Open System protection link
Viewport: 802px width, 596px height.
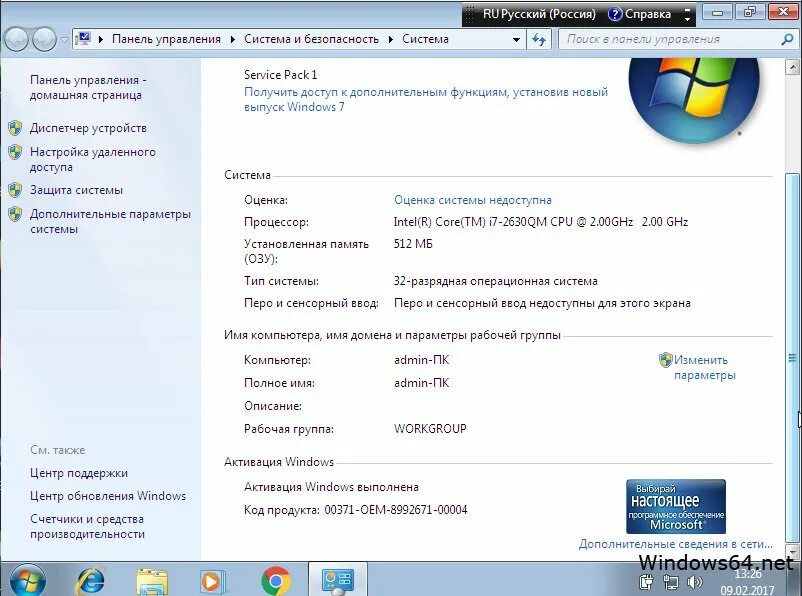pos(76,190)
